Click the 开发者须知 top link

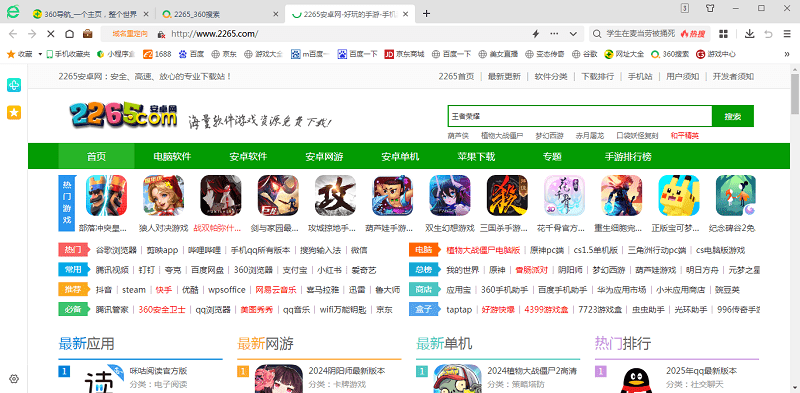click(x=733, y=77)
